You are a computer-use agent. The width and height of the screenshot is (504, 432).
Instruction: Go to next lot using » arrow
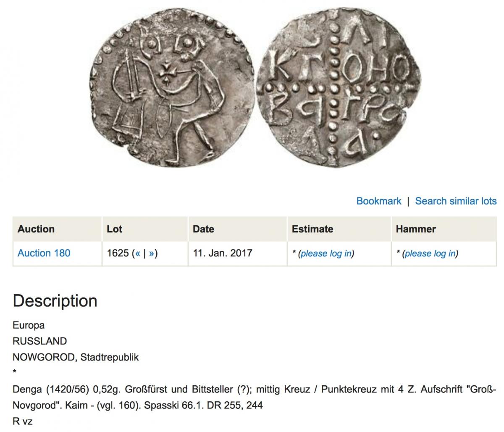click(151, 253)
